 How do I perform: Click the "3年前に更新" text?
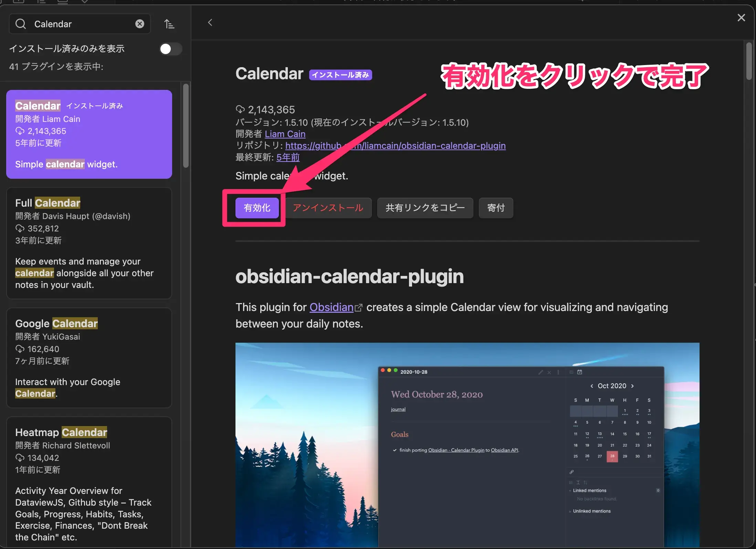coord(39,240)
